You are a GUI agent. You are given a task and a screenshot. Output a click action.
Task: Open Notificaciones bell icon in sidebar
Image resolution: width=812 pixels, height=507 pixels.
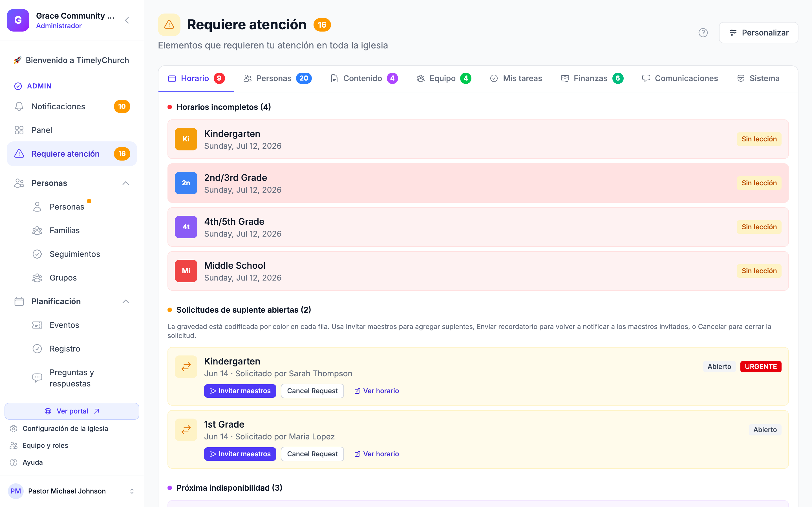[19, 106]
